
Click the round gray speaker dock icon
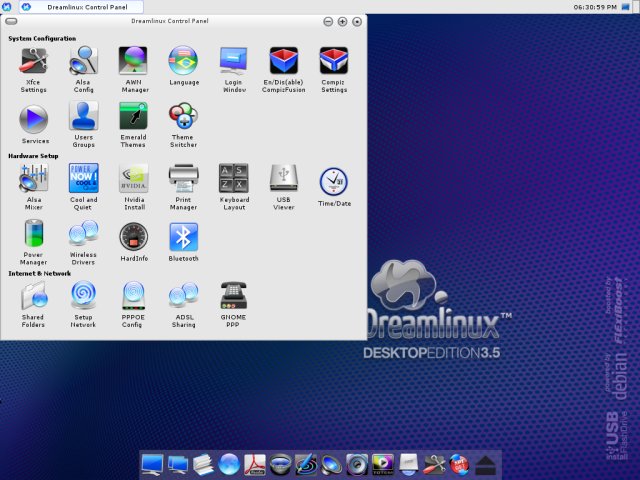(x=357, y=465)
